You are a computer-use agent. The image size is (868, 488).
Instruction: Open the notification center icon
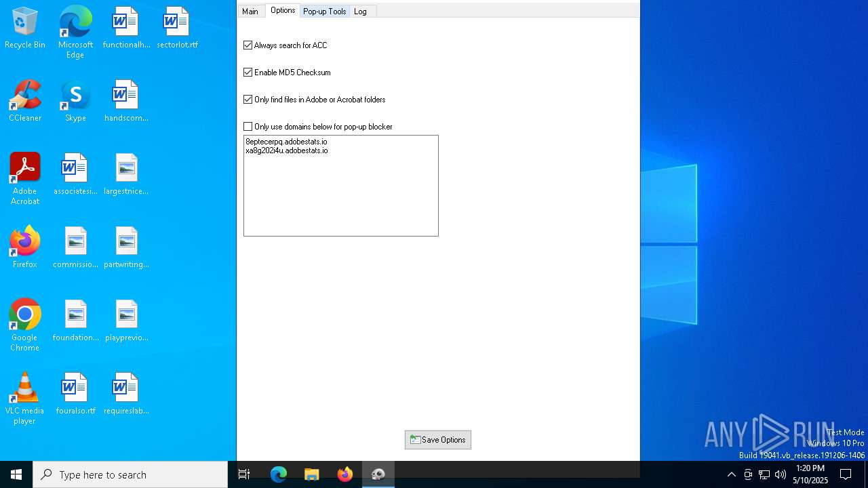coord(846,474)
